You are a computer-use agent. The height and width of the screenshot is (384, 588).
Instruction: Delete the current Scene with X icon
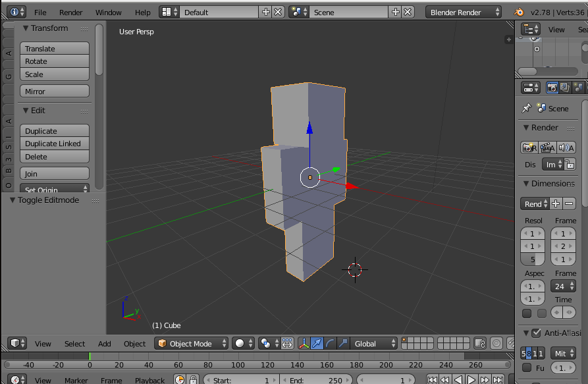408,12
